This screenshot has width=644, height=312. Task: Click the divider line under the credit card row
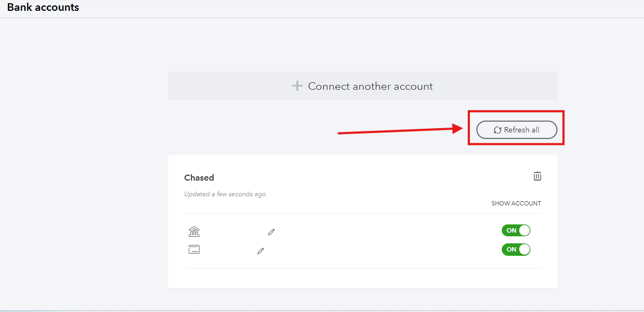pos(362,268)
